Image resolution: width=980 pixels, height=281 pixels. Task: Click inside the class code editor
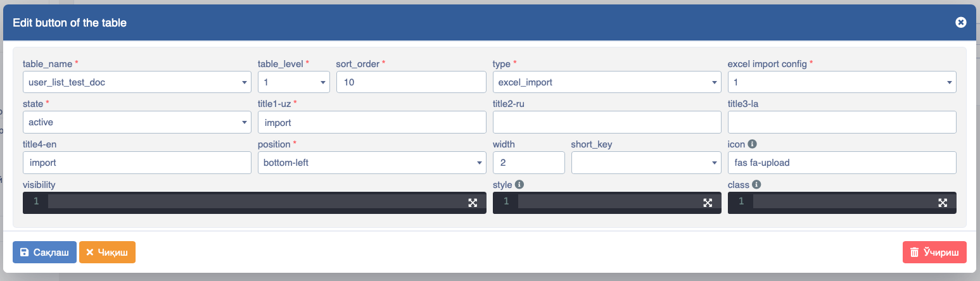[842, 203]
